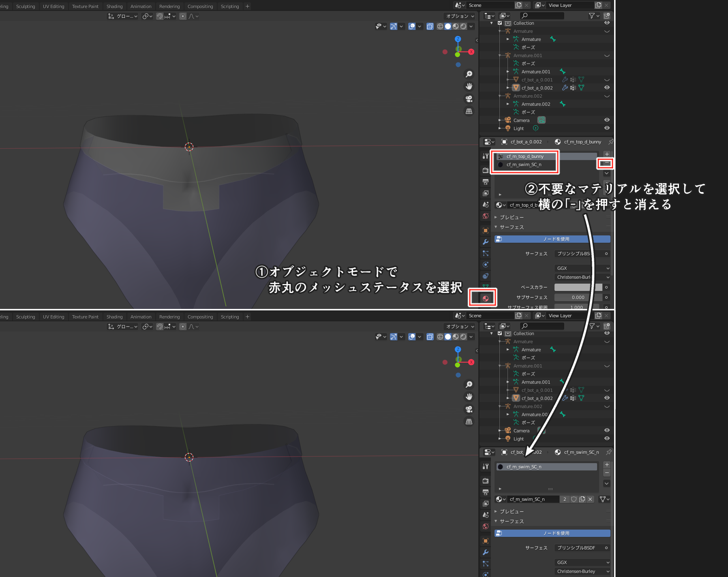Open Modifier wrench tab in upper screenshot
The width and height of the screenshot is (728, 577).
[485, 242]
